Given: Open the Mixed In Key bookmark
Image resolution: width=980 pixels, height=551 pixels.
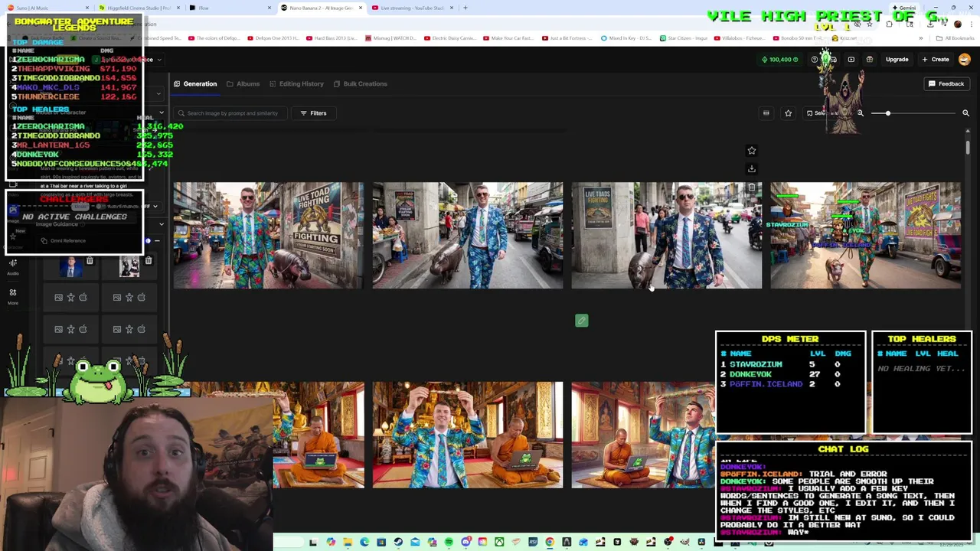Looking at the screenshot, I should click(x=627, y=37).
